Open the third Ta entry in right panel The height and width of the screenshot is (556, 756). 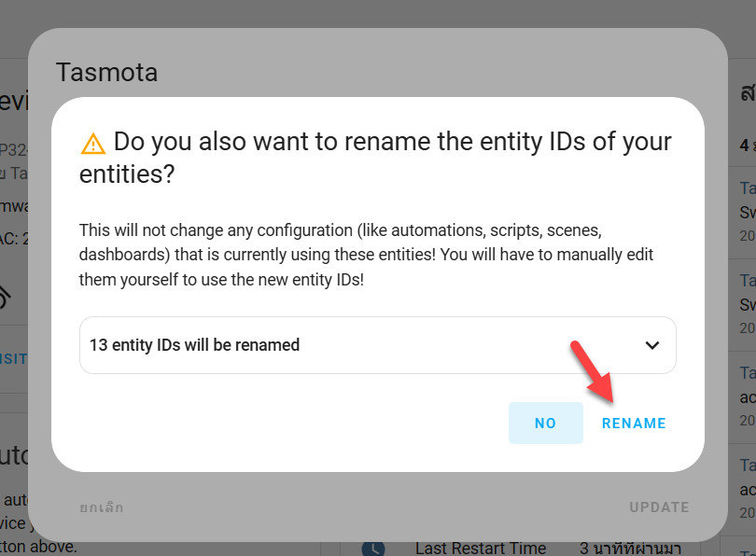tap(748, 373)
